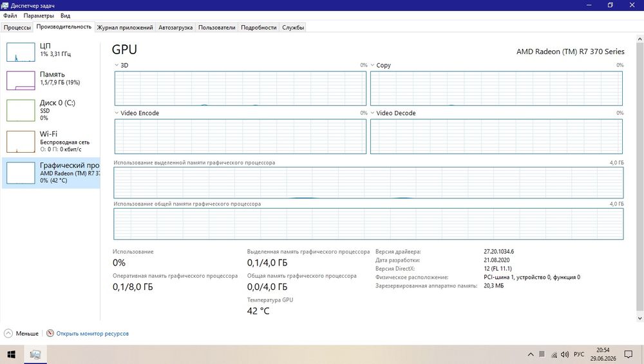Screen dimensions: 644x364
Task: Open the notification center icon
Action: [x=629, y=354]
